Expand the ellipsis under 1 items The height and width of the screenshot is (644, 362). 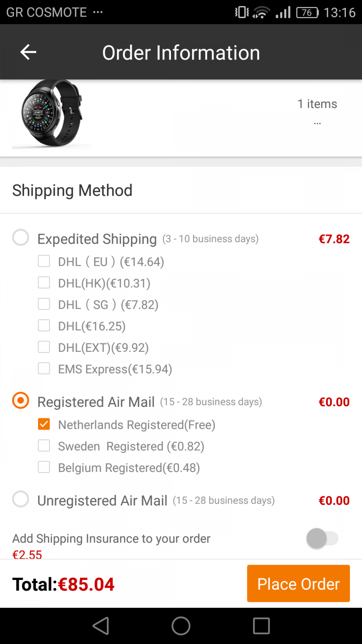pos(317,124)
